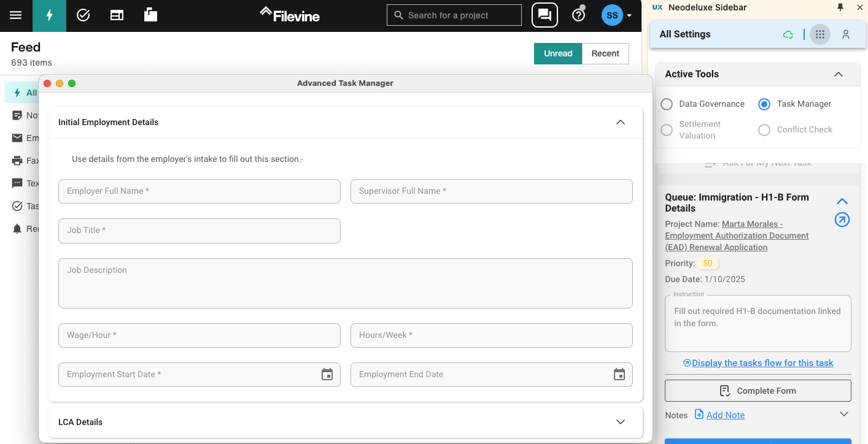
Task: Select the Settlement Valuation radio button
Action: [x=667, y=130]
